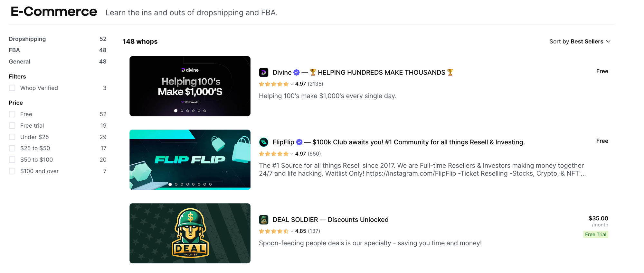Image resolution: width=644 pixels, height=273 pixels.
Task: Click the star rating icons for FlipFlip
Action: (x=274, y=154)
